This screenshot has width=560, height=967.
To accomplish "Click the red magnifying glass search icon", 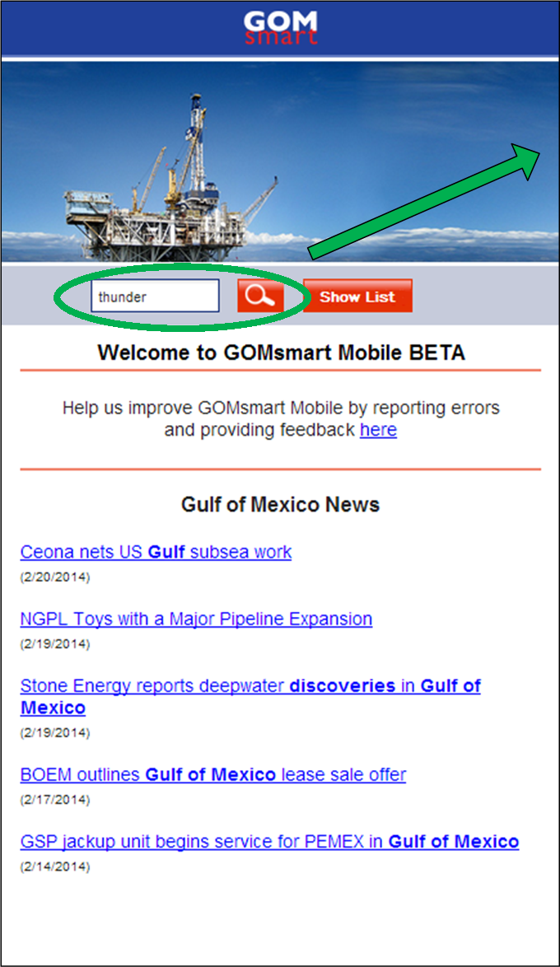I will pyautogui.click(x=260, y=297).
